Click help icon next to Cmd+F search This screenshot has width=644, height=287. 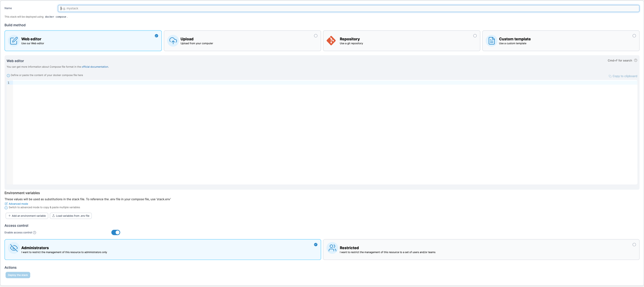(636, 60)
